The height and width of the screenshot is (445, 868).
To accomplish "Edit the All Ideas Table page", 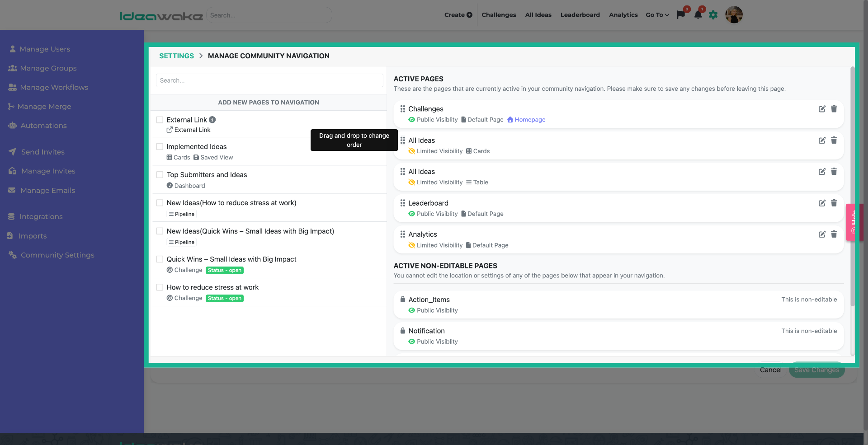I will click(x=822, y=172).
